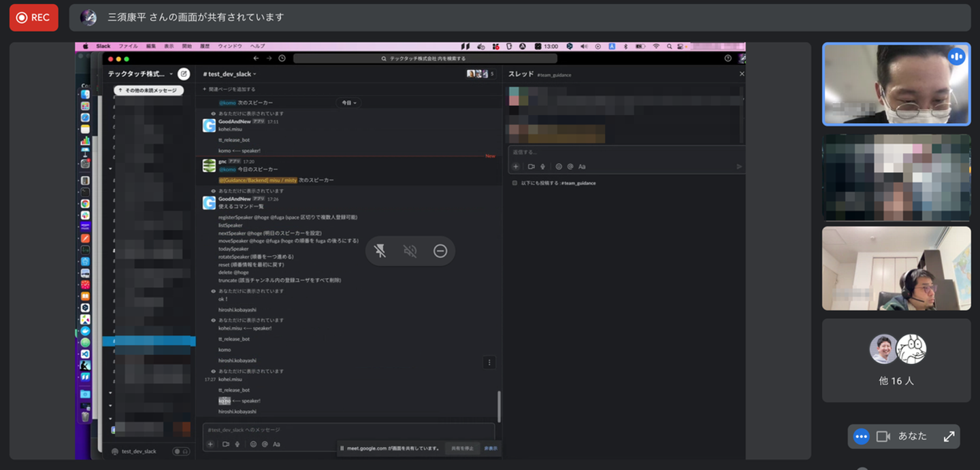This screenshot has height=470, width=980.
Task: Click the GoodAndNew app name at 17:11
Action: point(234,122)
